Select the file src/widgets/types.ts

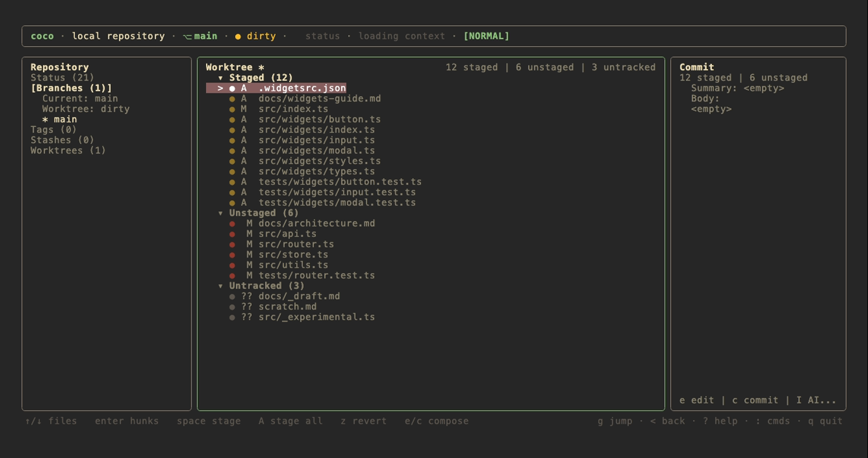(317, 171)
